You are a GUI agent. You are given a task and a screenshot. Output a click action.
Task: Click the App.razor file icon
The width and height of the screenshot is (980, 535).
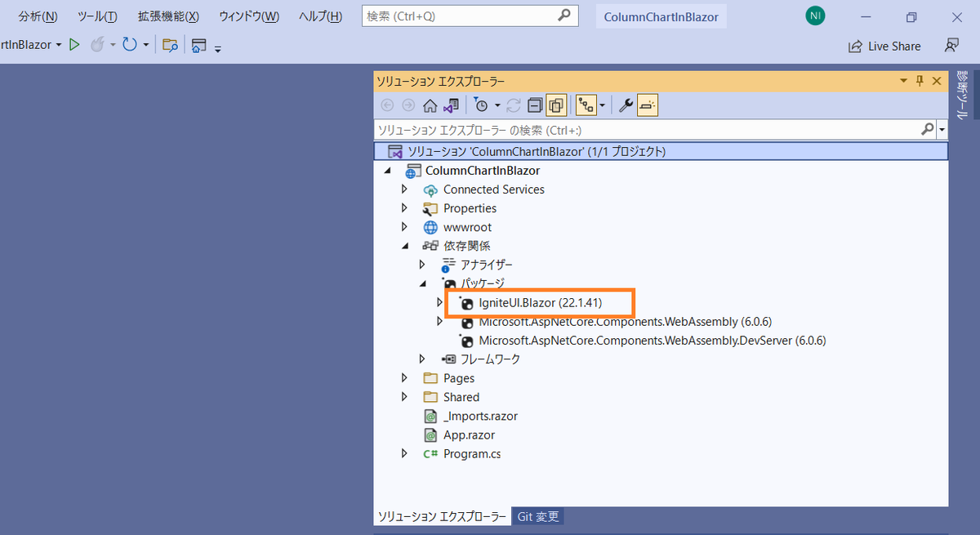[430, 435]
